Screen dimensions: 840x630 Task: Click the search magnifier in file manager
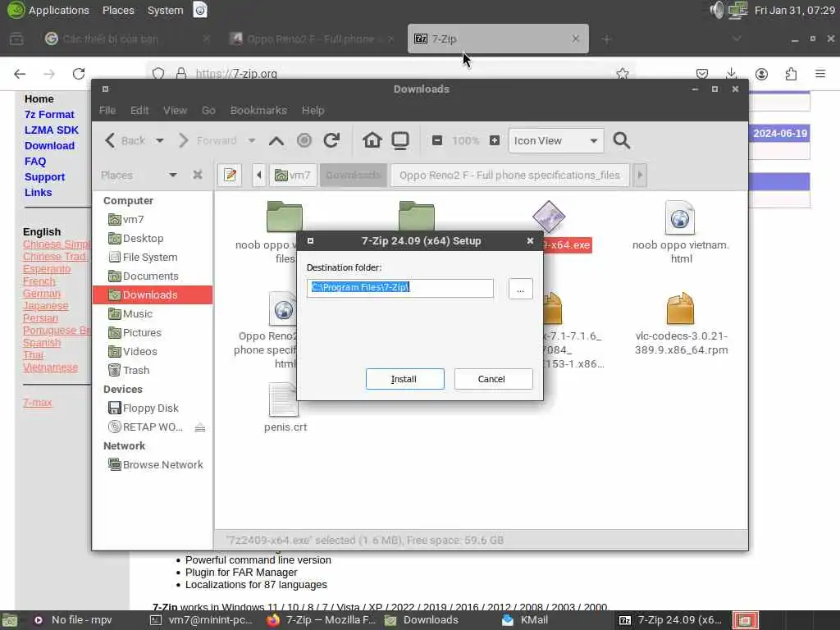pyautogui.click(x=622, y=140)
